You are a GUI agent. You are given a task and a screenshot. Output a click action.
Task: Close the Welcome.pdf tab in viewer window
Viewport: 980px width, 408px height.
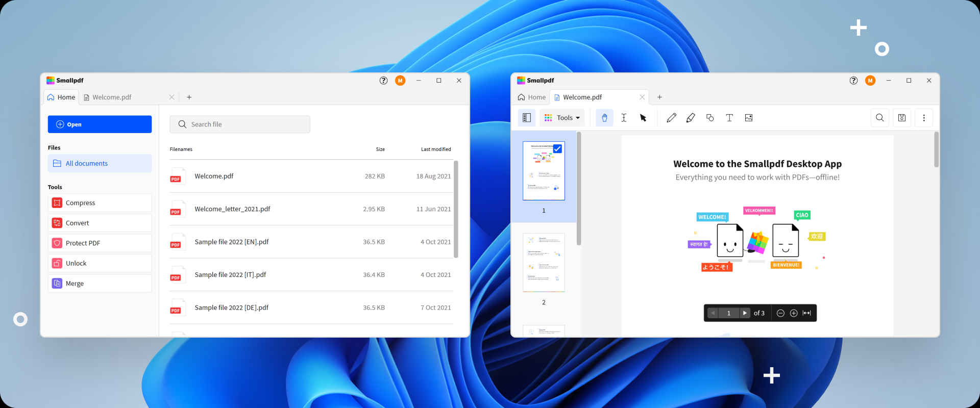642,97
